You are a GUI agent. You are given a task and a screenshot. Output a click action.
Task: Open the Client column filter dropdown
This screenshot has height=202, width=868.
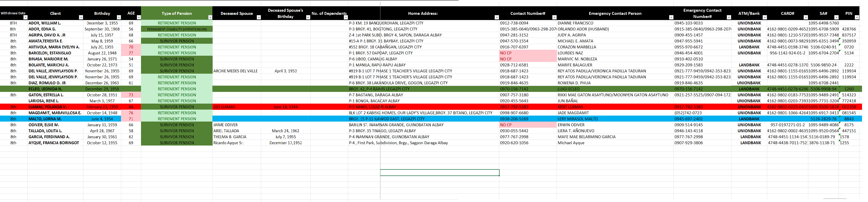[x=81, y=17]
